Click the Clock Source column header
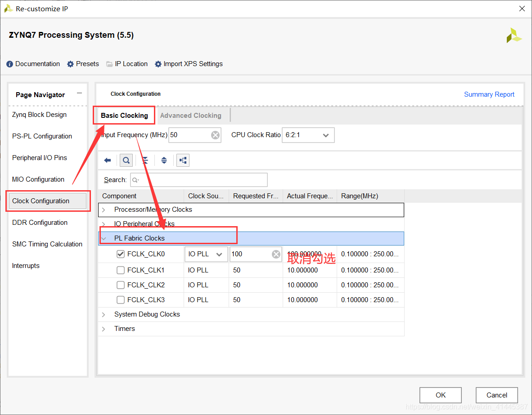The width and height of the screenshot is (532, 415). click(206, 196)
